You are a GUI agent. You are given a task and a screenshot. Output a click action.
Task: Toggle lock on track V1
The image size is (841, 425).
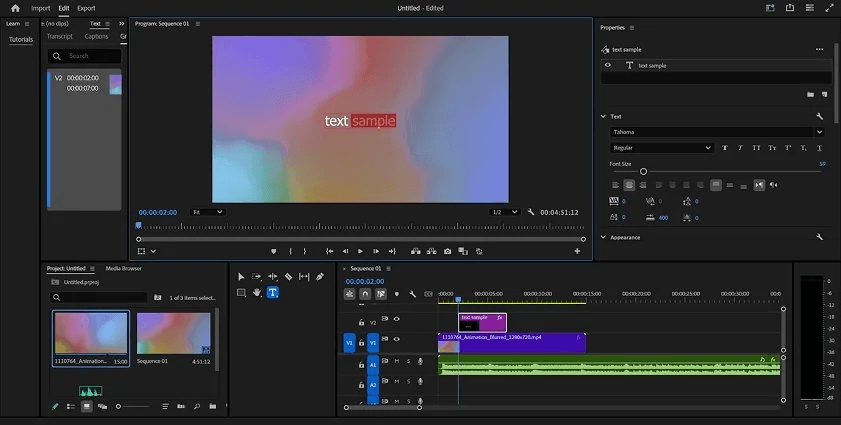tap(361, 342)
